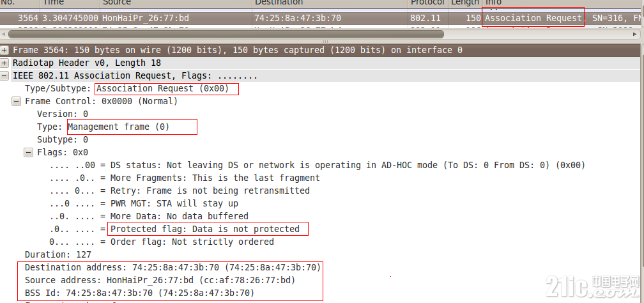Click the Destination column header
This screenshot has height=303, width=644.
pyautogui.click(x=330, y=3)
